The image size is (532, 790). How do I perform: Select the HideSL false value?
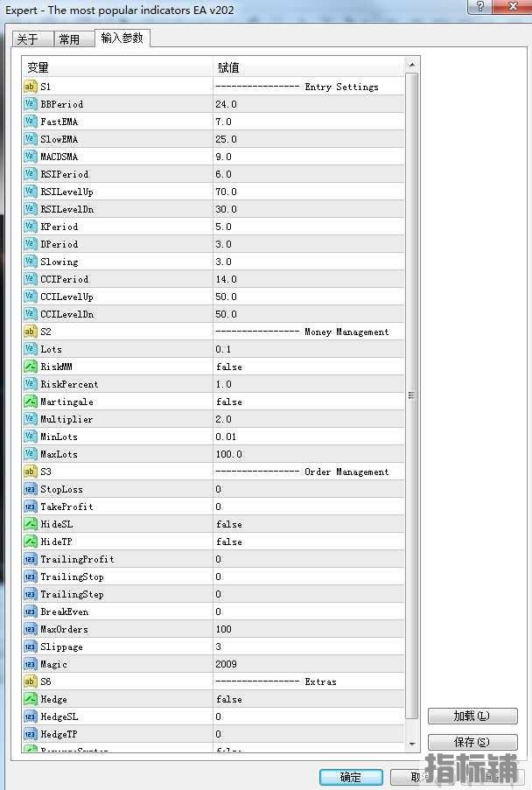(229, 524)
